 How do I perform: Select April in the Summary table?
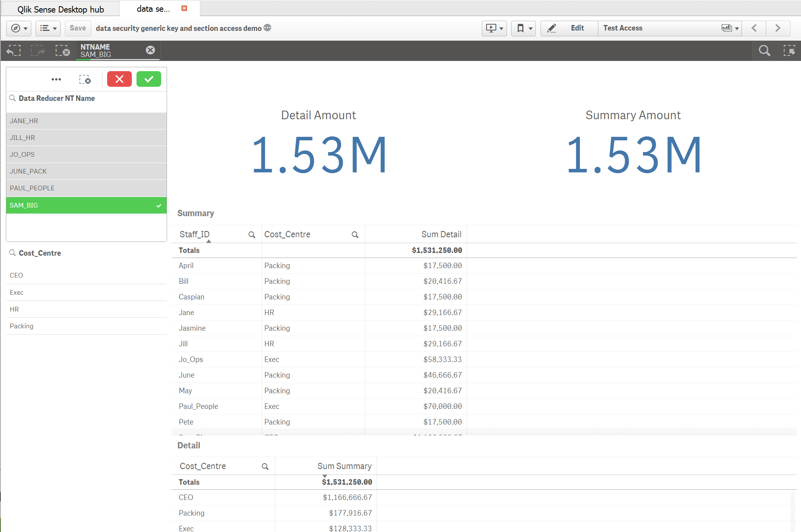[186, 265]
